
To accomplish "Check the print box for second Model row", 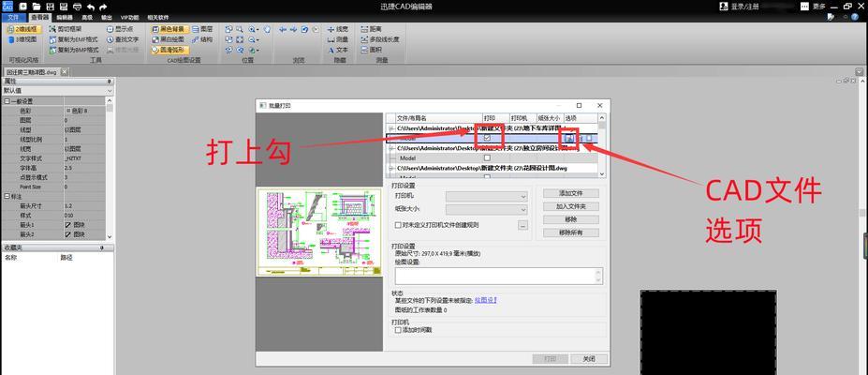I will pyautogui.click(x=487, y=157).
